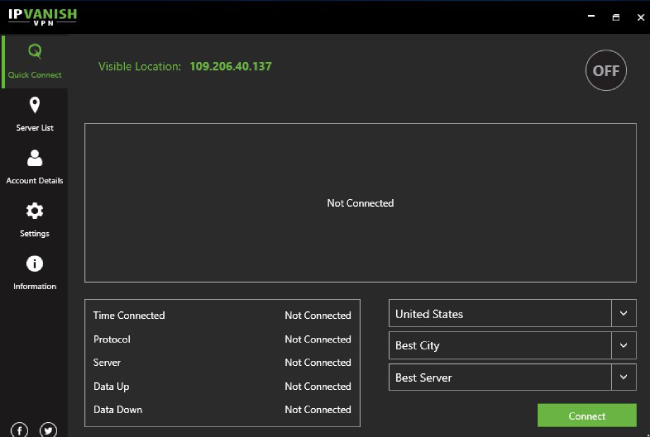The width and height of the screenshot is (650, 437).
Task: Go to Settings tab label
Action: (x=34, y=233)
